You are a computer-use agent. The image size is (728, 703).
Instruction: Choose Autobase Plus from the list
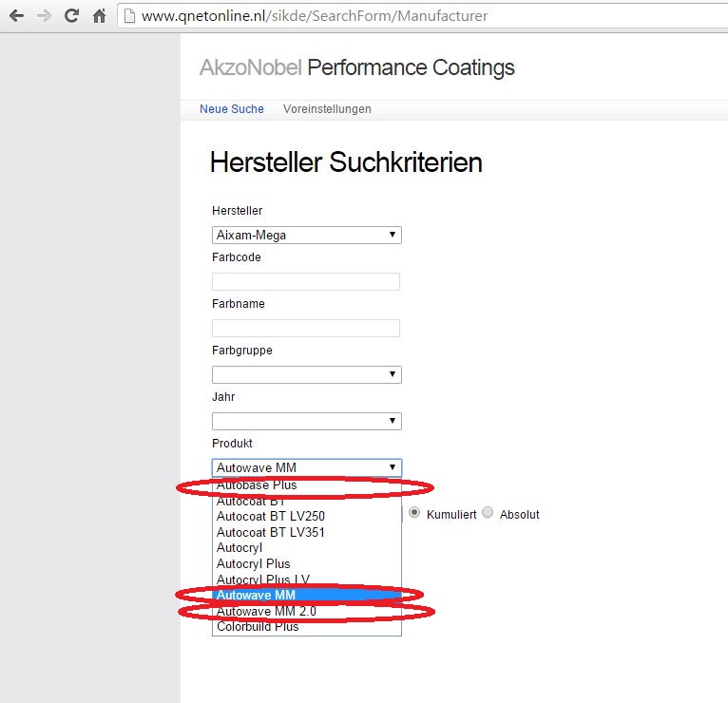(307, 485)
